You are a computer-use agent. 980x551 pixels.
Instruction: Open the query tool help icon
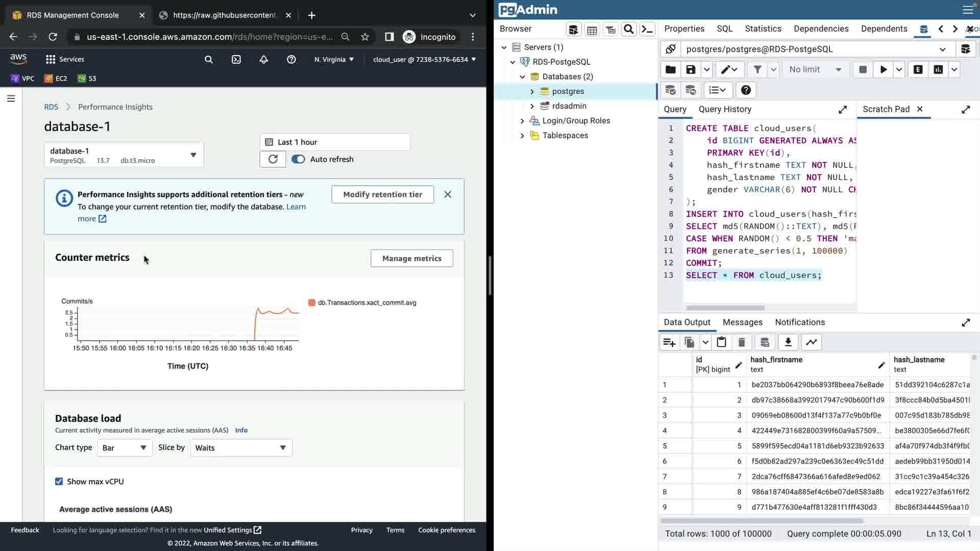pyautogui.click(x=746, y=90)
